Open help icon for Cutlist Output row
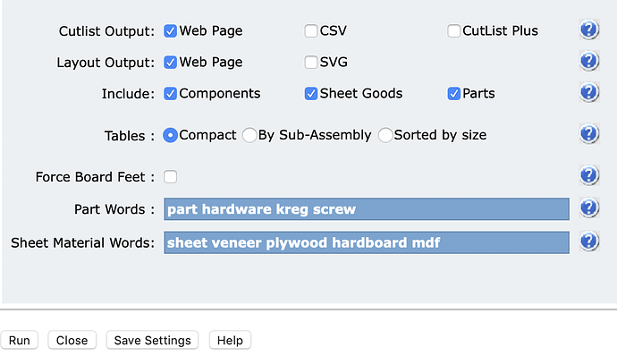The image size is (617, 364). pyautogui.click(x=588, y=30)
